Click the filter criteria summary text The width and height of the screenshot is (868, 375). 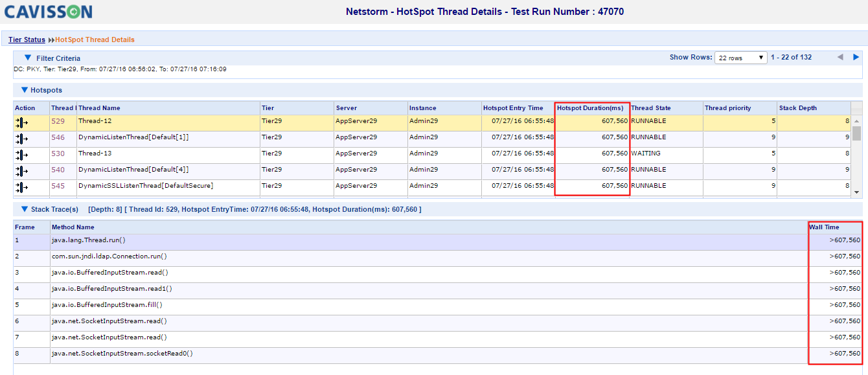[120, 69]
